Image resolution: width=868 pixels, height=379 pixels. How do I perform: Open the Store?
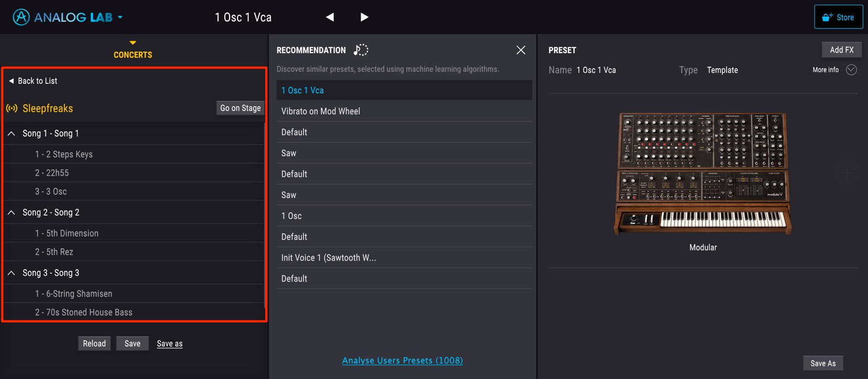click(x=838, y=17)
